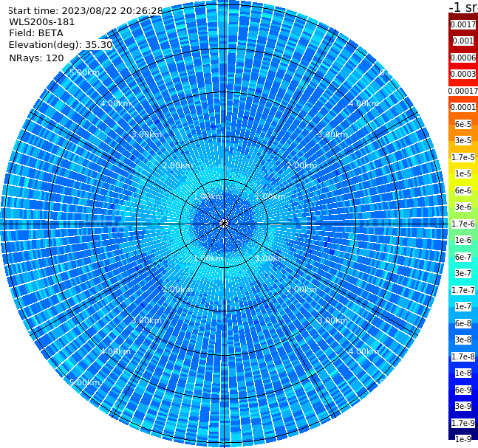Select the upper-right 2.00km ring label
The width and height of the screenshot is (478, 448).
pos(301,165)
